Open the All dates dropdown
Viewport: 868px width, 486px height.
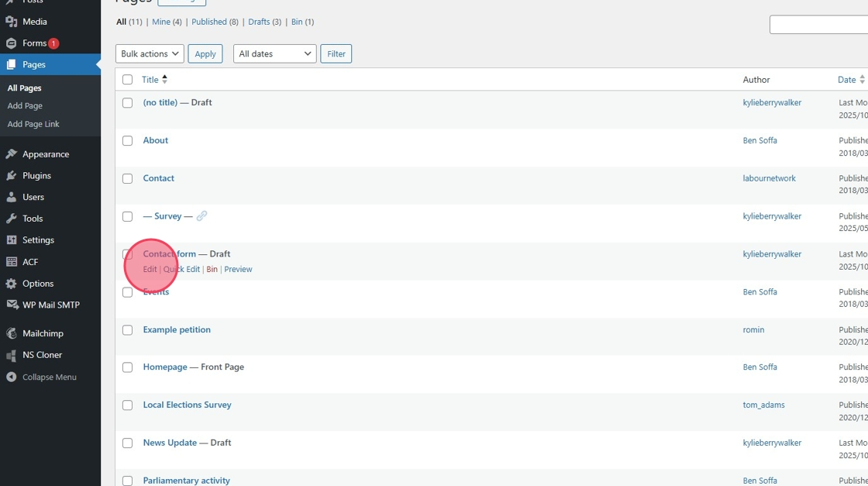point(274,53)
